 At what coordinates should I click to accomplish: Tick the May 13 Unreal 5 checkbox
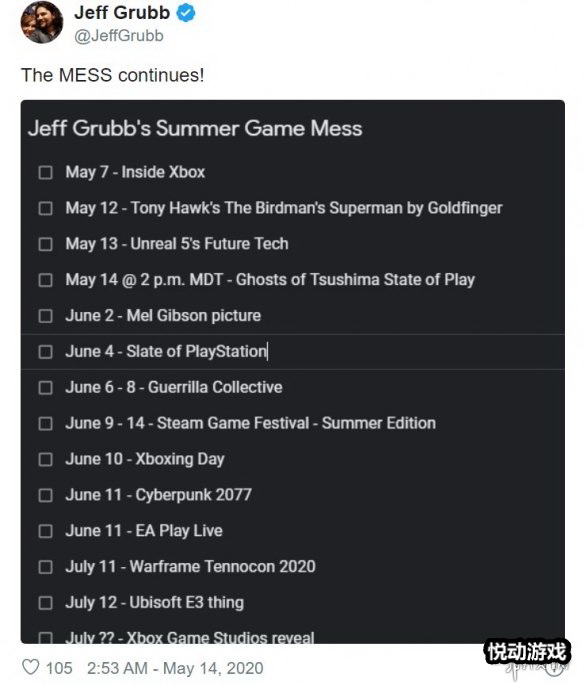point(45,244)
